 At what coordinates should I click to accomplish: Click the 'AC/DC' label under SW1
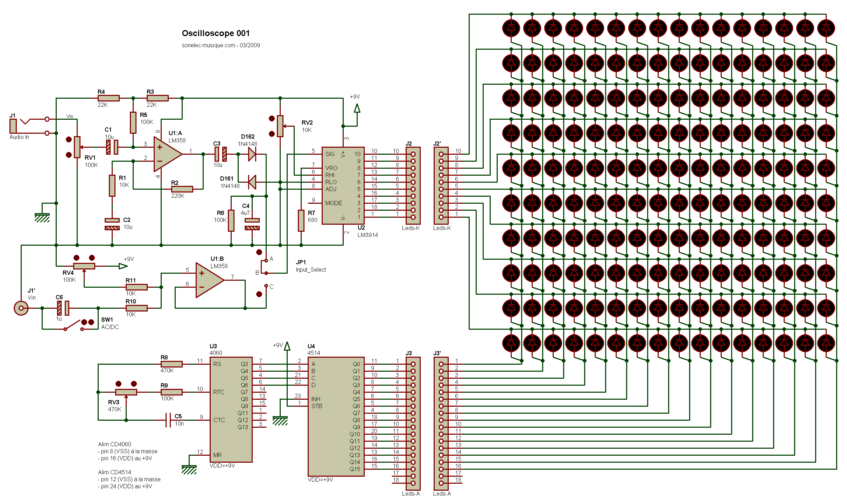coord(110,327)
